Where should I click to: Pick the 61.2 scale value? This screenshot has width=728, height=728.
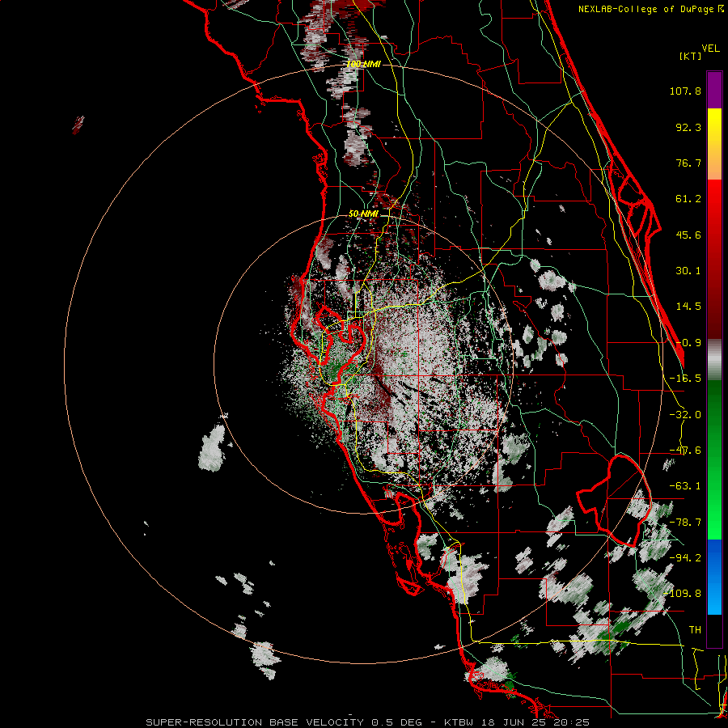(688, 199)
